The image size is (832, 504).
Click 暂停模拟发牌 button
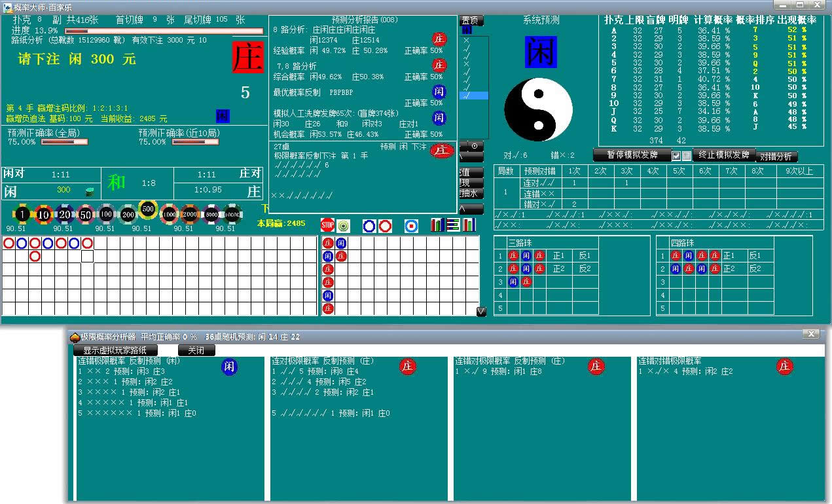pyautogui.click(x=631, y=155)
